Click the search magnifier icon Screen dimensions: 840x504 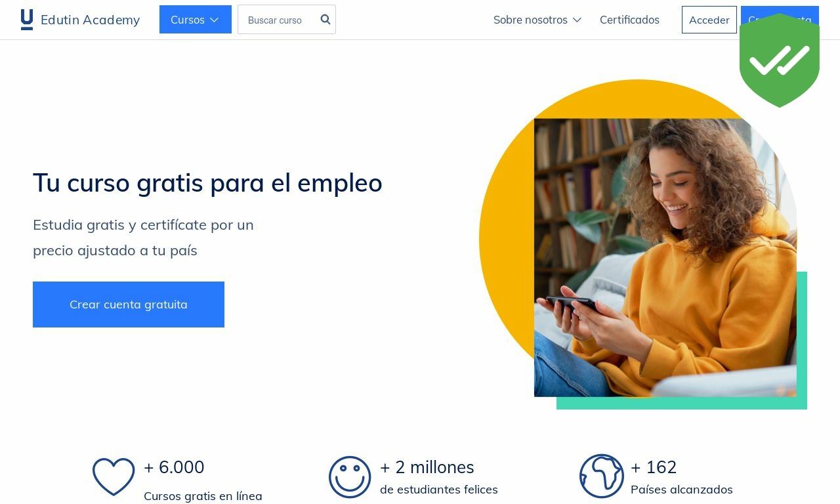point(325,20)
